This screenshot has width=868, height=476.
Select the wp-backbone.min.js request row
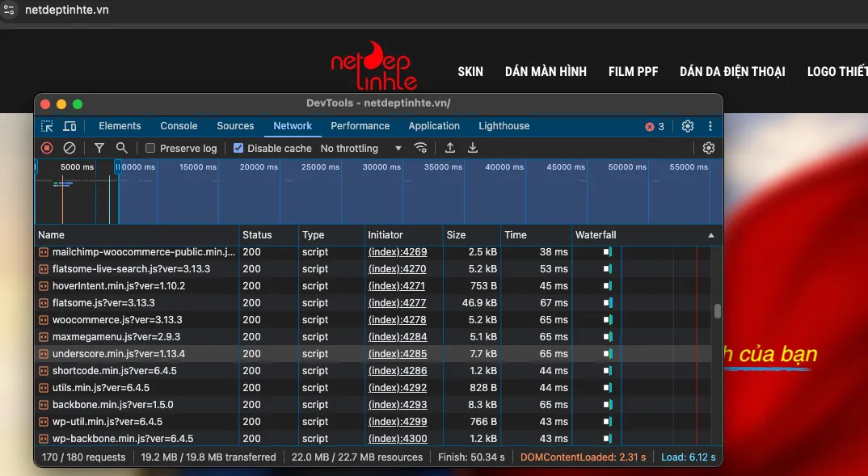click(x=373, y=438)
